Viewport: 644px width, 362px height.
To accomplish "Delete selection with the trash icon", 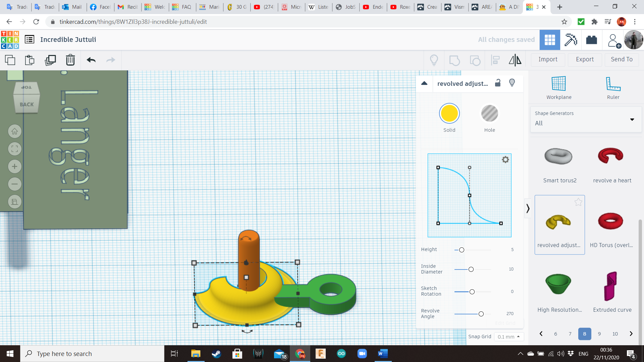I will 70,60.
